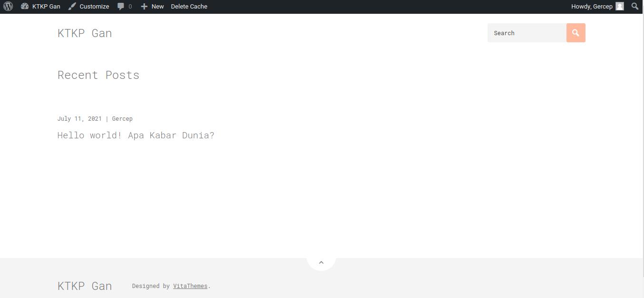Open the Howdy, Gercep account menu
This screenshot has height=298, width=644.
click(592, 6)
